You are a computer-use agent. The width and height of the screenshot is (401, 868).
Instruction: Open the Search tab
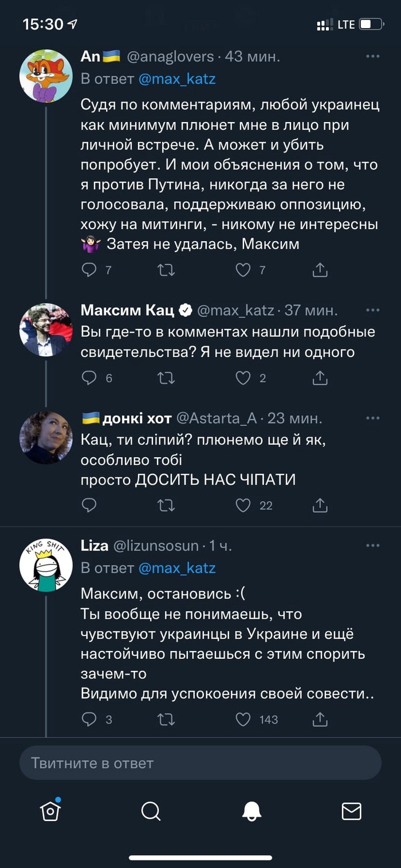(151, 810)
